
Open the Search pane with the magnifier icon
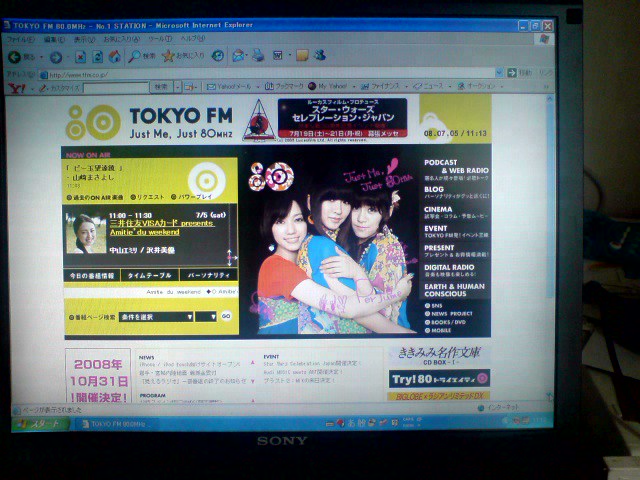(x=134, y=56)
